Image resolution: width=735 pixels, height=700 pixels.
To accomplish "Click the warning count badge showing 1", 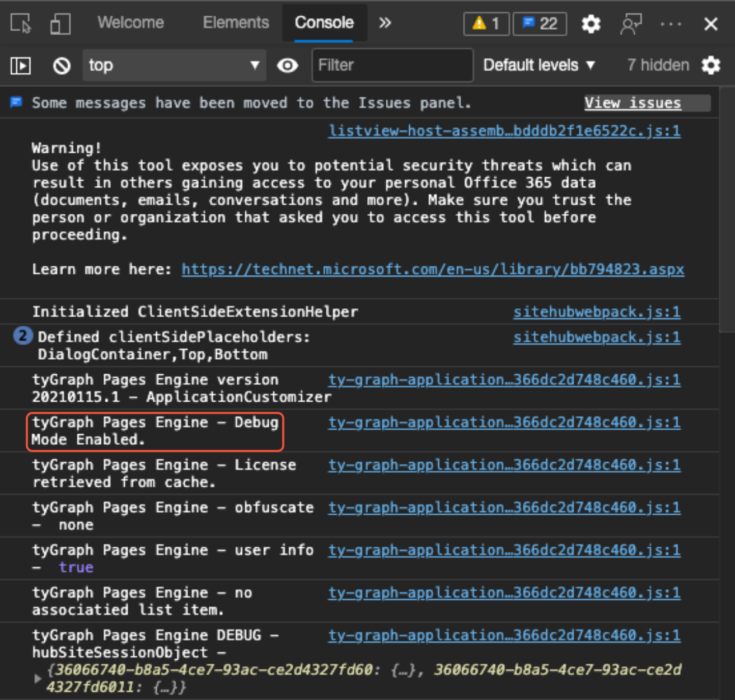I will (x=485, y=24).
